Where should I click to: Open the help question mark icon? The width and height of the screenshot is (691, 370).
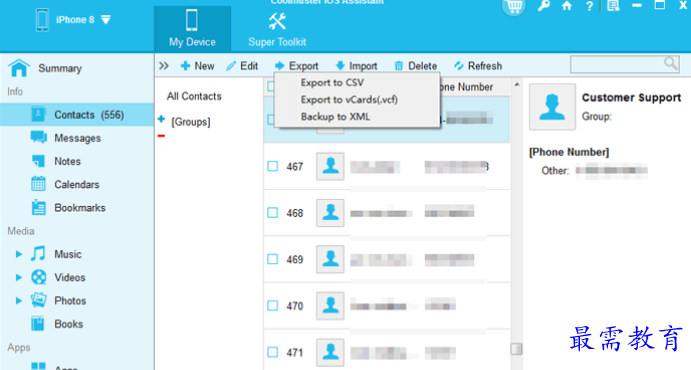coord(589,6)
